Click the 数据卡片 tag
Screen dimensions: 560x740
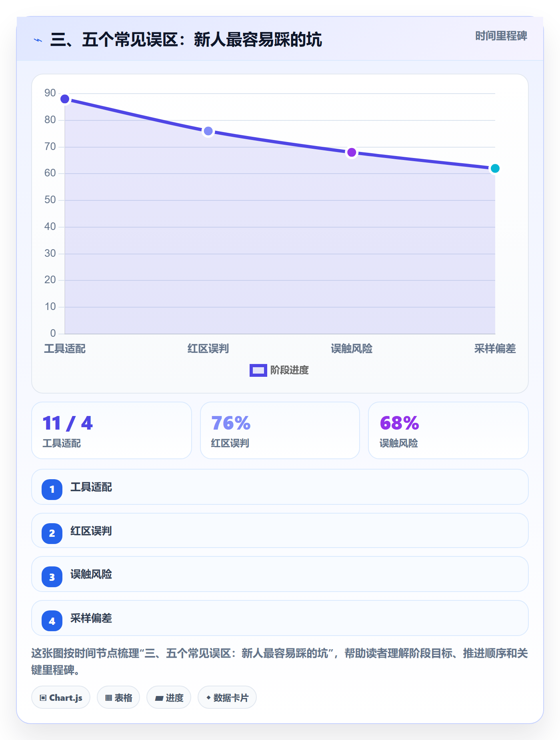coord(227,698)
